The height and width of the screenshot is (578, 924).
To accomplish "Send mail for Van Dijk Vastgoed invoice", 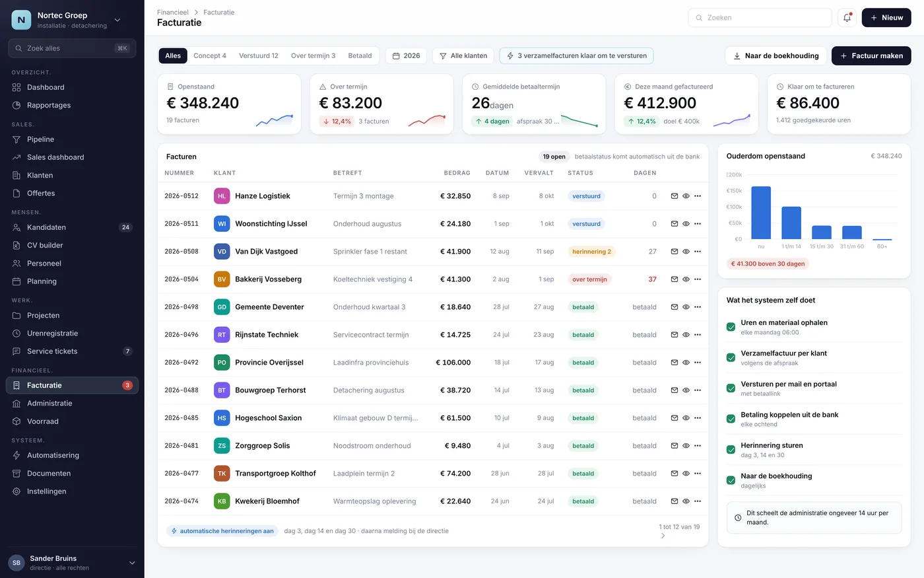I will pos(674,252).
